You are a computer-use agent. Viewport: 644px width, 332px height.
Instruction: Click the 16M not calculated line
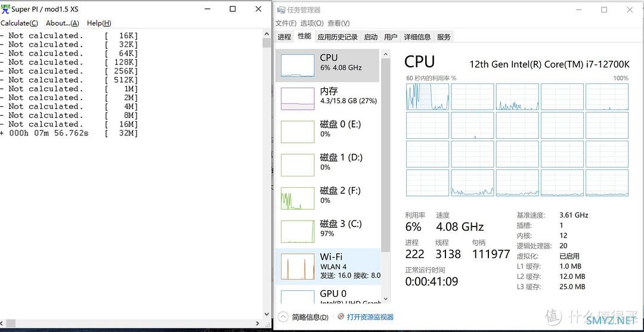(69, 125)
